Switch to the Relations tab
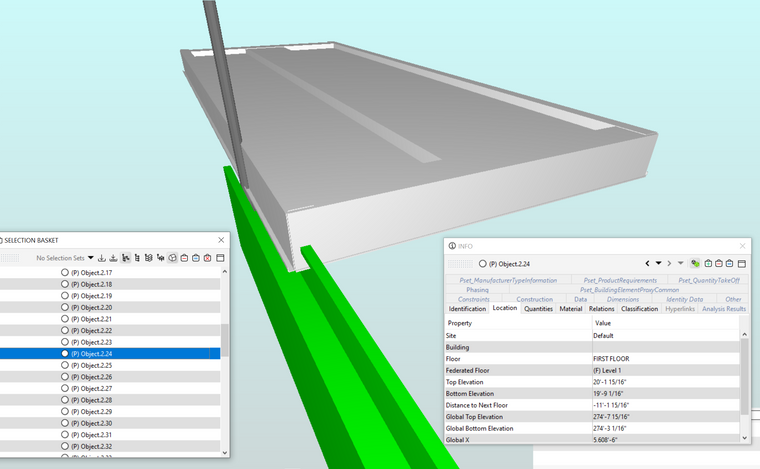The height and width of the screenshot is (469, 760). (602, 309)
